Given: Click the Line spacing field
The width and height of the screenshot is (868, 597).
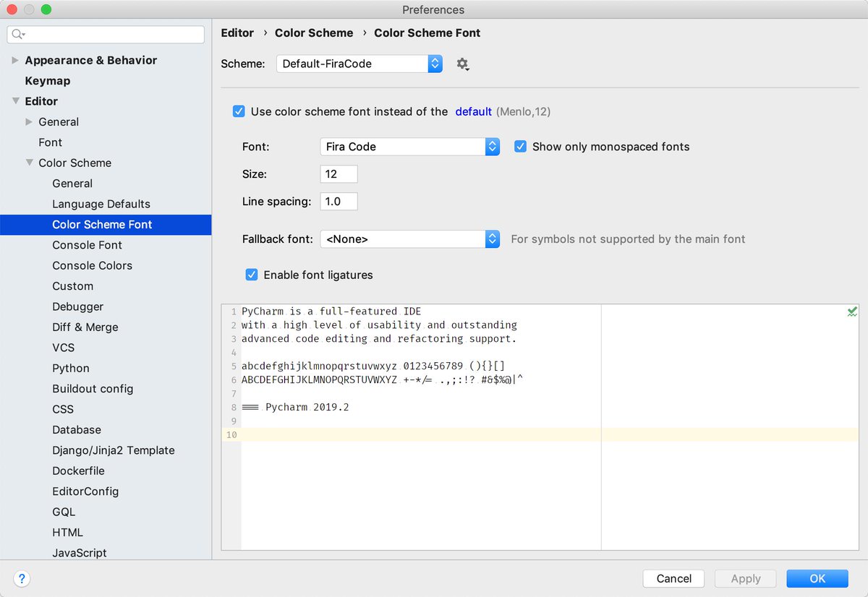Looking at the screenshot, I should [339, 202].
